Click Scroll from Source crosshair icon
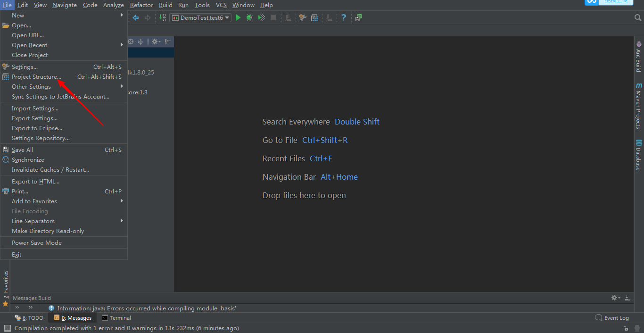 (131, 42)
